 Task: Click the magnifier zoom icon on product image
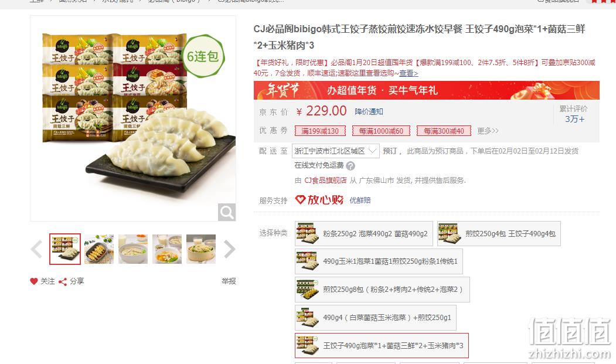(x=227, y=212)
